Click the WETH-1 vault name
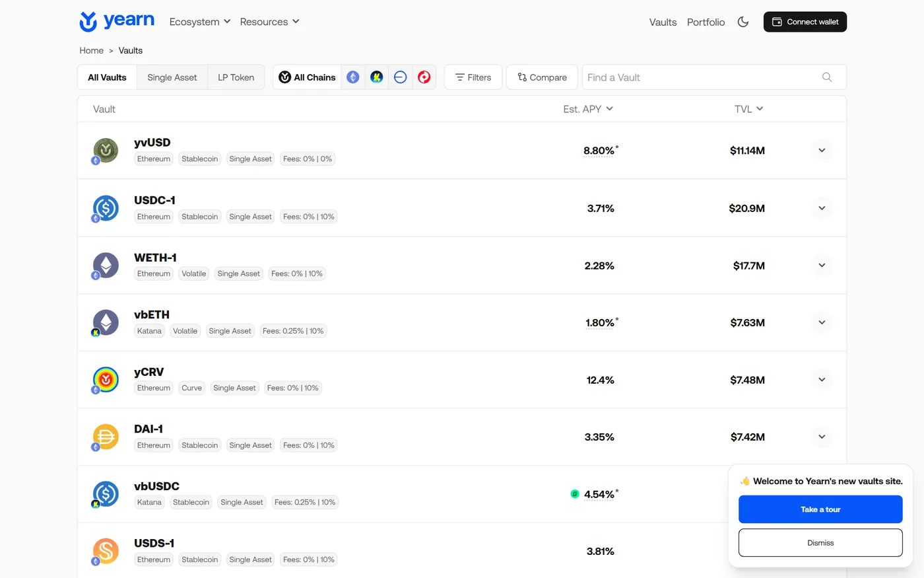This screenshot has height=578, width=924. [x=155, y=258]
